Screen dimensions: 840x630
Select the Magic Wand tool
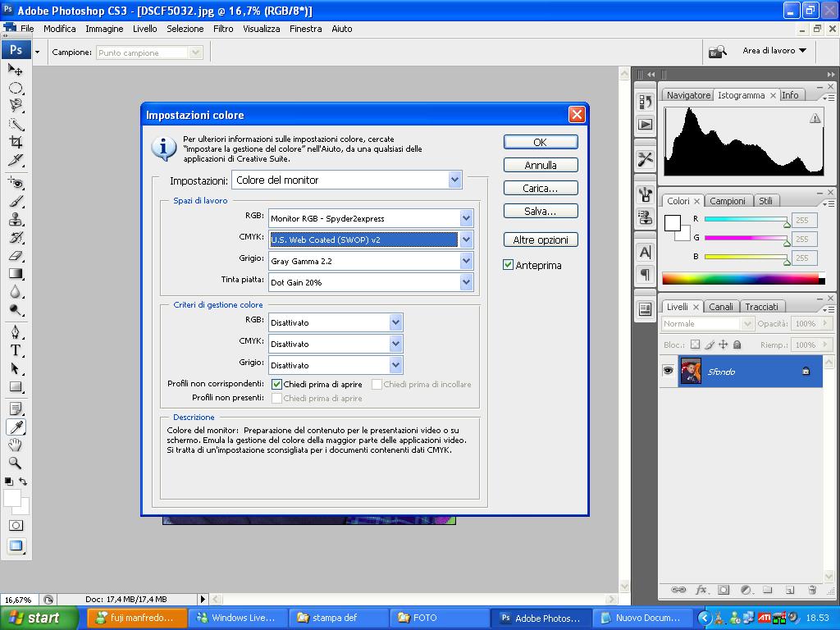(x=16, y=125)
